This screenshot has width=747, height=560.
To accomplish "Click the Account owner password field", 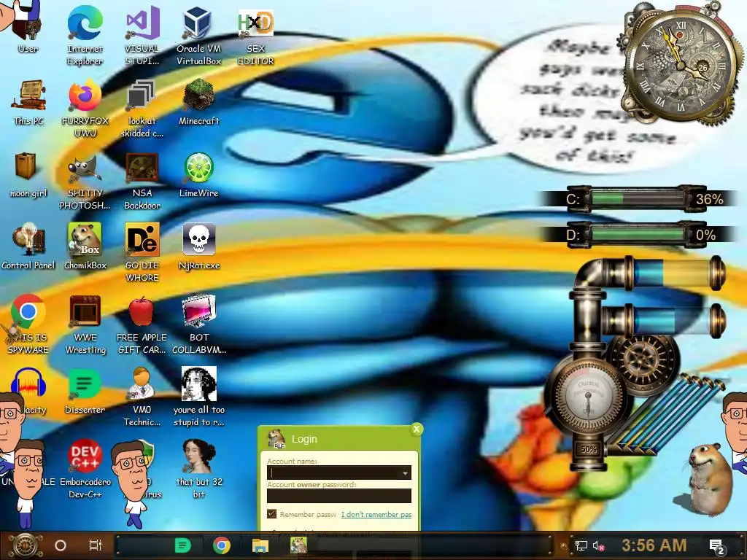I will tap(338, 496).
